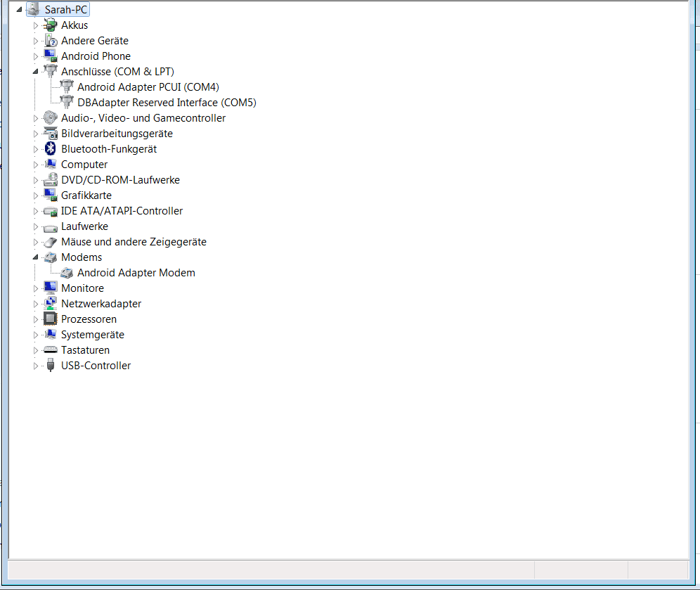
Task: Click the Android Adapter Modem device icon
Action: tap(67, 272)
